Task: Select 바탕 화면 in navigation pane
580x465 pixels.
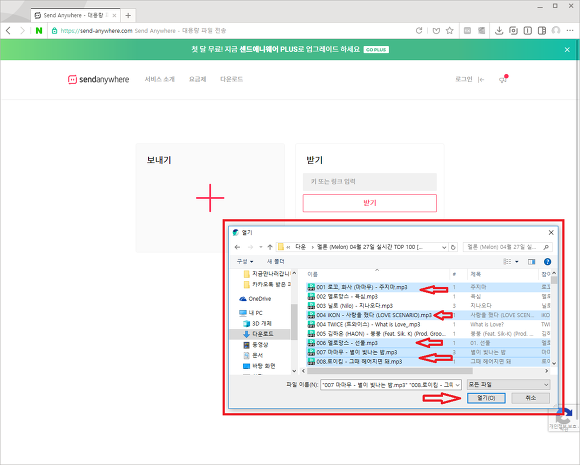Action: pyautogui.click(x=259, y=366)
